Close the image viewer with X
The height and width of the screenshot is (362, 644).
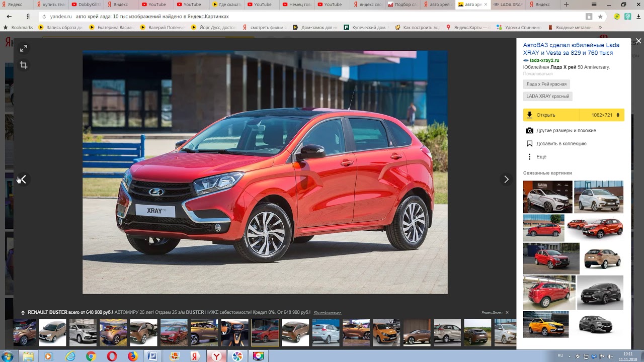coord(638,41)
